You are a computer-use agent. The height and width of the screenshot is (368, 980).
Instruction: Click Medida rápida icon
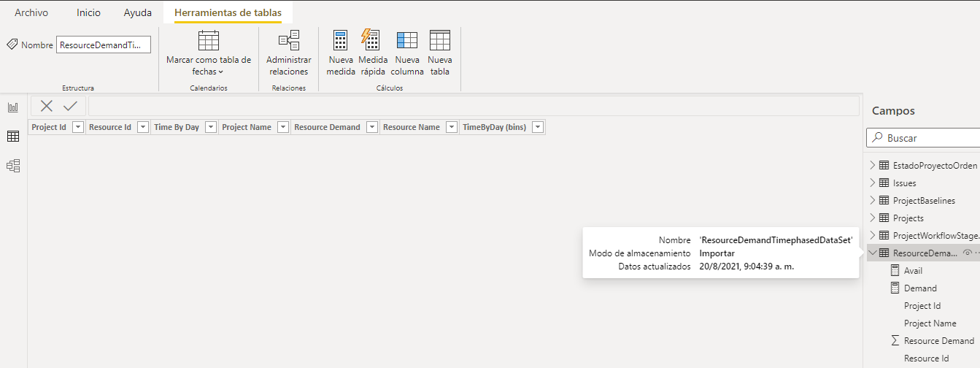[x=371, y=40]
